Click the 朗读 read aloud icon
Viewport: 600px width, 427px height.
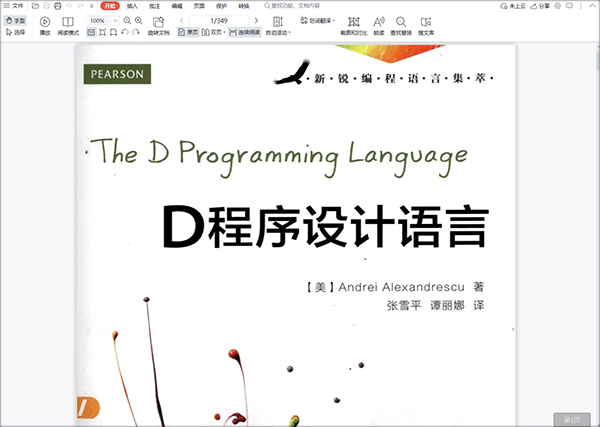[x=379, y=26]
